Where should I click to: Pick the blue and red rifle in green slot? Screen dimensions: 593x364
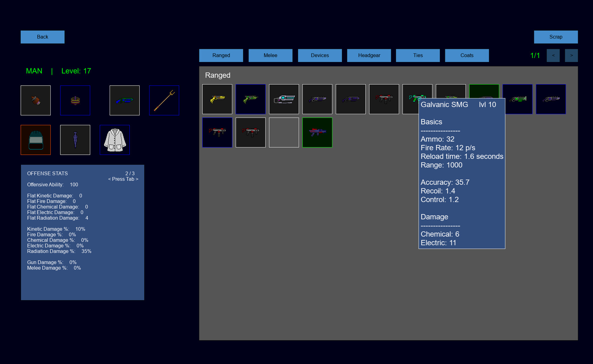coord(317,132)
